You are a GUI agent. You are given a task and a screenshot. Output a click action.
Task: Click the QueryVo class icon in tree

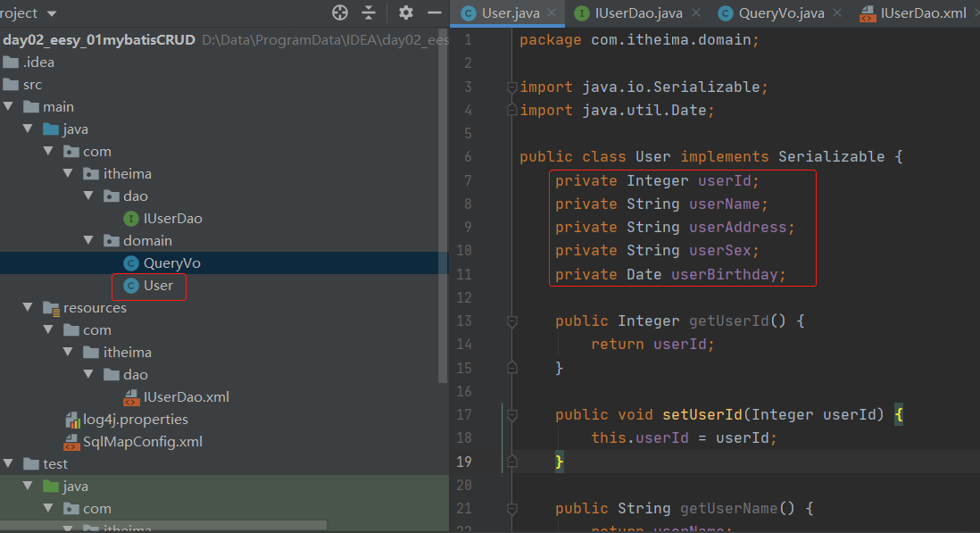point(130,263)
